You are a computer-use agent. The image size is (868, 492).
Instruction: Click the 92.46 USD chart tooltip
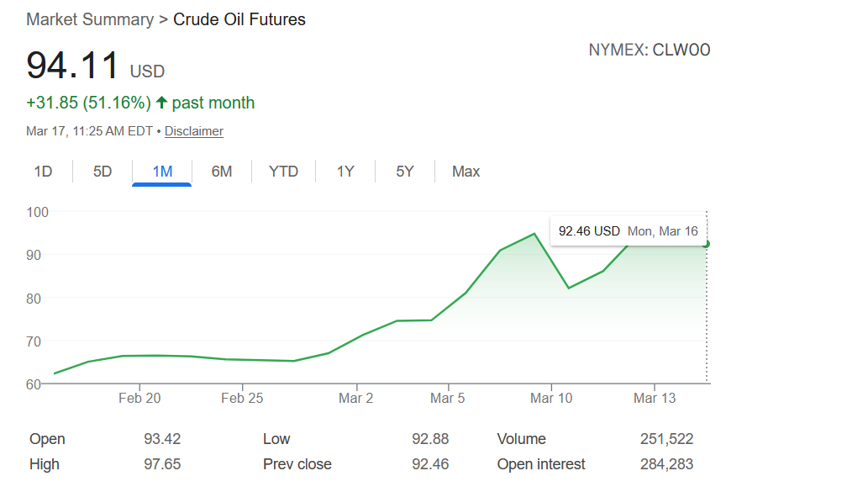628,231
